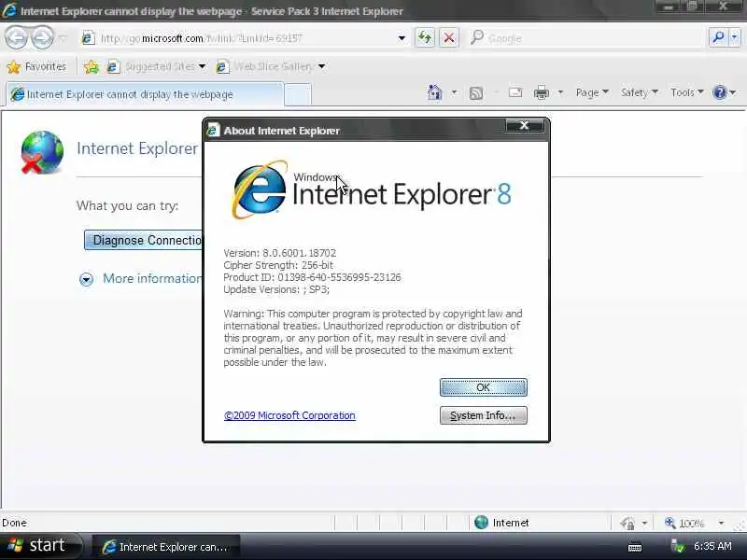
Task: Click Add to Favorites Bar star icon
Action: (91, 66)
